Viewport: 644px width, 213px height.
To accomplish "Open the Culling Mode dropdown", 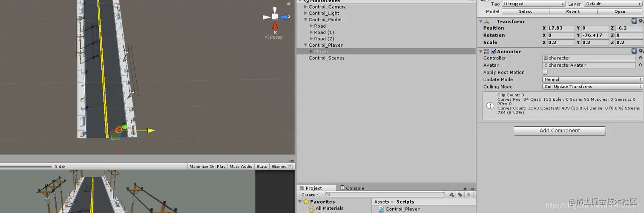I will [x=592, y=87].
